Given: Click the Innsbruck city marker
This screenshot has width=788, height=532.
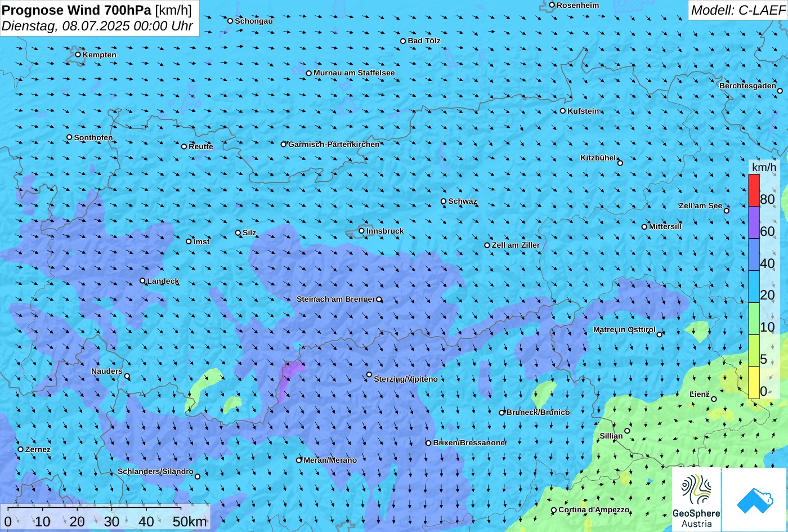Looking at the screenshot, I should coord(362,231).
